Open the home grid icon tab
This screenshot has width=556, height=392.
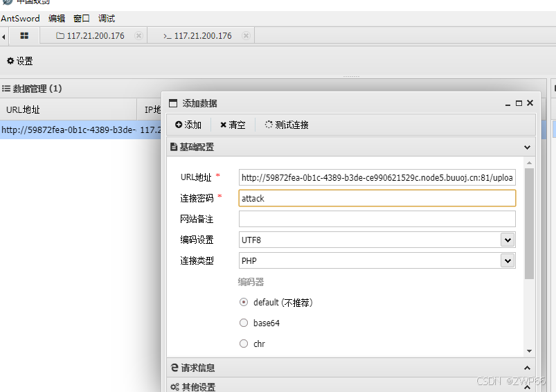click(x=24, y=35)
